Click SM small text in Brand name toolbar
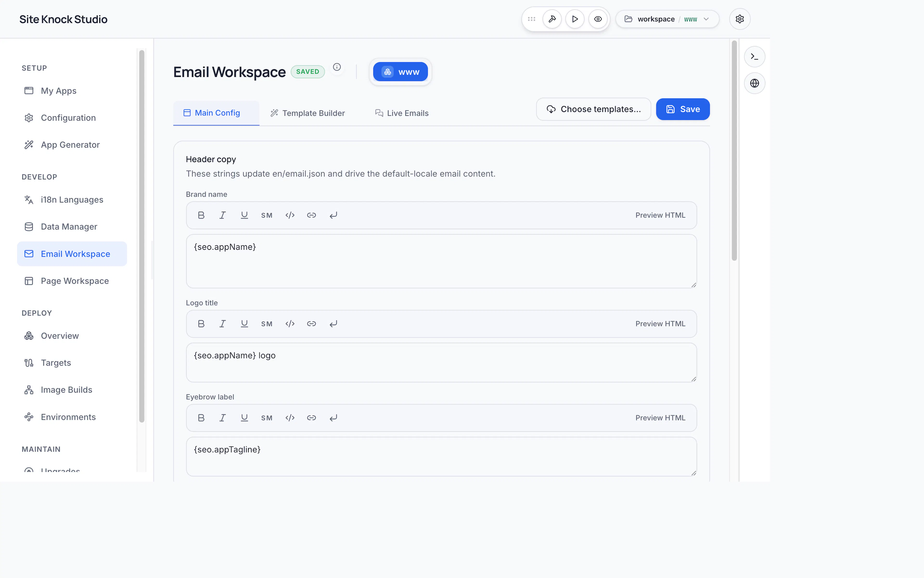Screen dimensions: 924x578 (x=267, y=215)
